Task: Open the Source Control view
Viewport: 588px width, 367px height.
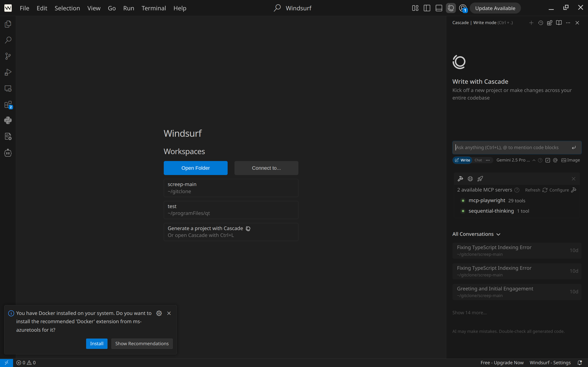Action: (x=8, y=56)
